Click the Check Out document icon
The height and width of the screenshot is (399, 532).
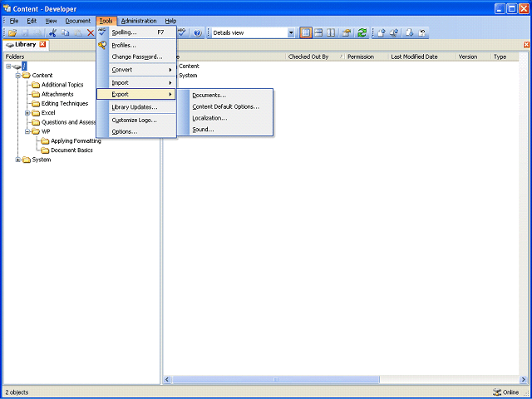pos(409,33)
